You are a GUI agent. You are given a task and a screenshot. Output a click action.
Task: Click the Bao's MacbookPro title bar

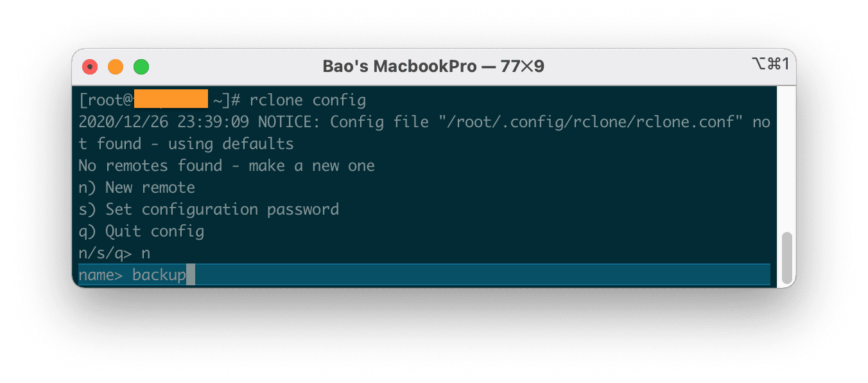pos(434,65)
